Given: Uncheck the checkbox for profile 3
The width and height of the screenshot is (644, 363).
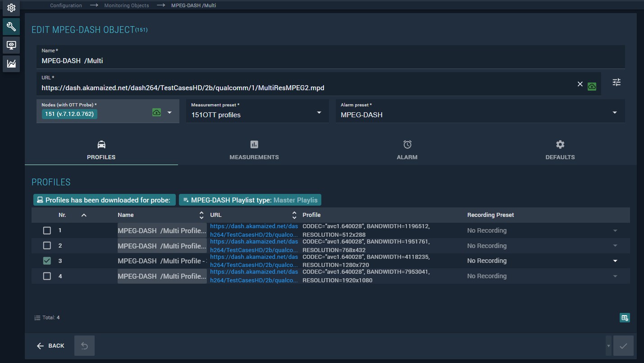Looking at the screenshot, I should coord(47,261).
